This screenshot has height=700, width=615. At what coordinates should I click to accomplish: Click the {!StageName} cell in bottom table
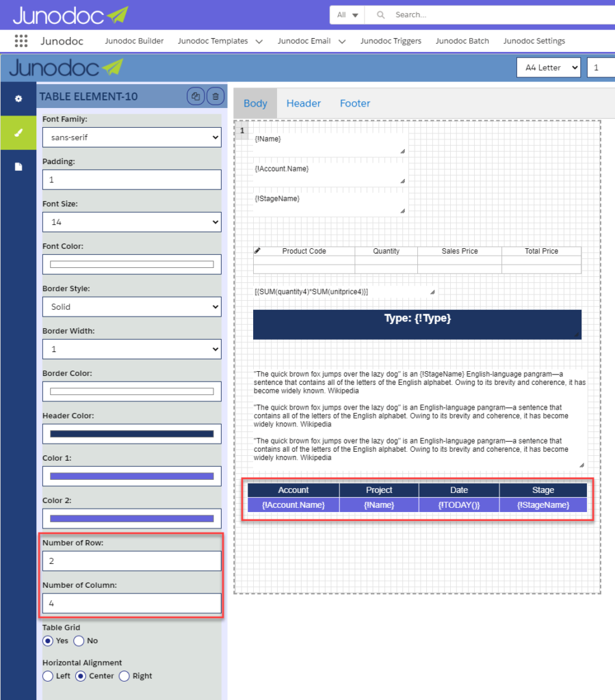pyautogui.click(x=543, y=505)
